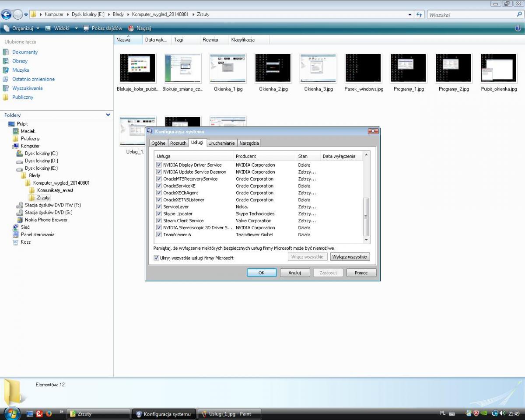
Task: Open Dokumenty in the favorite links
Action: [25, 52]
